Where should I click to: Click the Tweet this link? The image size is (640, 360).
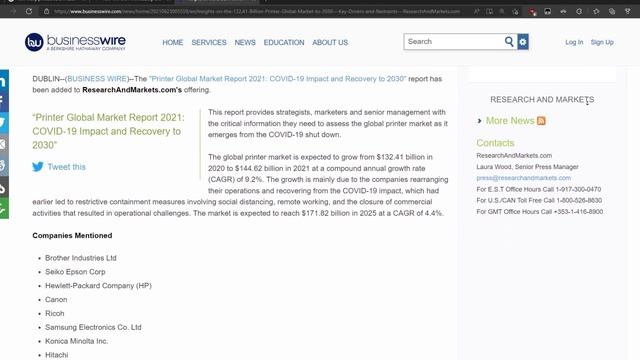67,167
